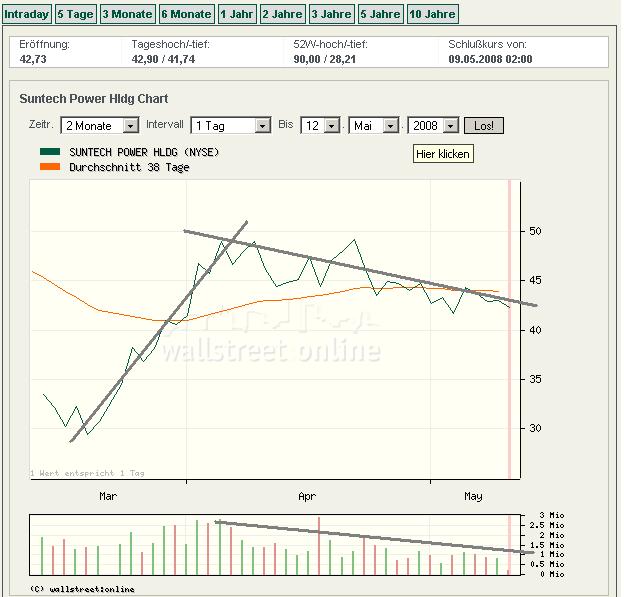624x597 pixels.
Task: Open the 3 Jahre tab
Action: point(331,14)
